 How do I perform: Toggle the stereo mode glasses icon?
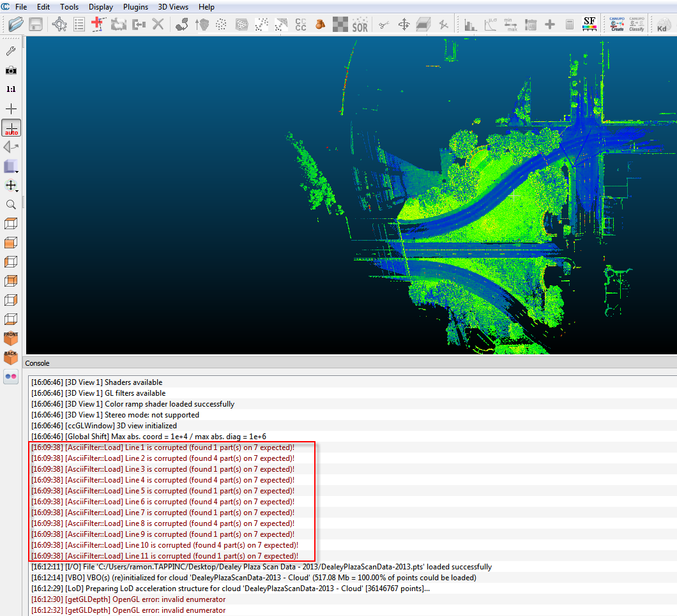[x=11, y=376]
